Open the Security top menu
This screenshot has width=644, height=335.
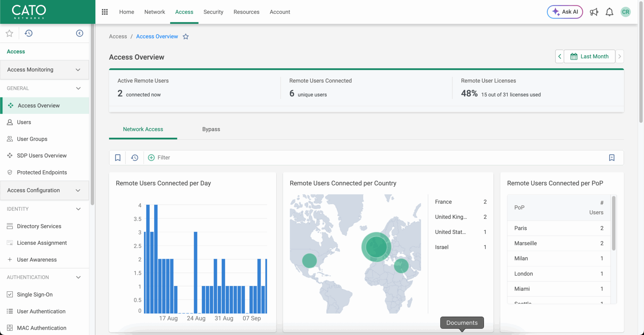[213, 12]
